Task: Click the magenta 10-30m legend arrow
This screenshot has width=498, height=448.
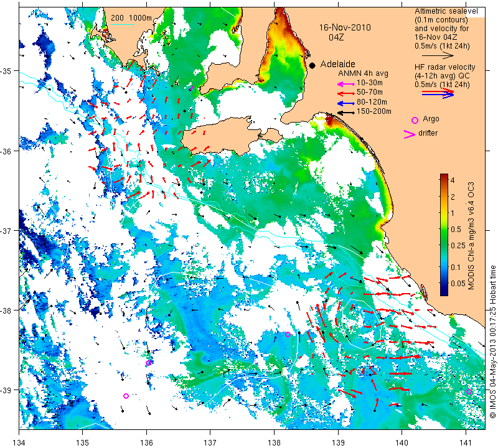Action: 346,84
